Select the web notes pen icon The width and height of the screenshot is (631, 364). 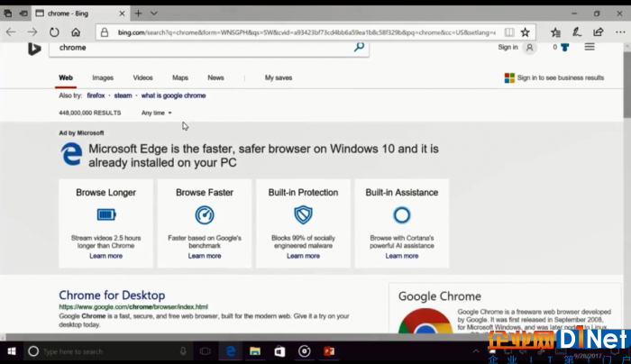pyautogui.click(x=577, y=32)
